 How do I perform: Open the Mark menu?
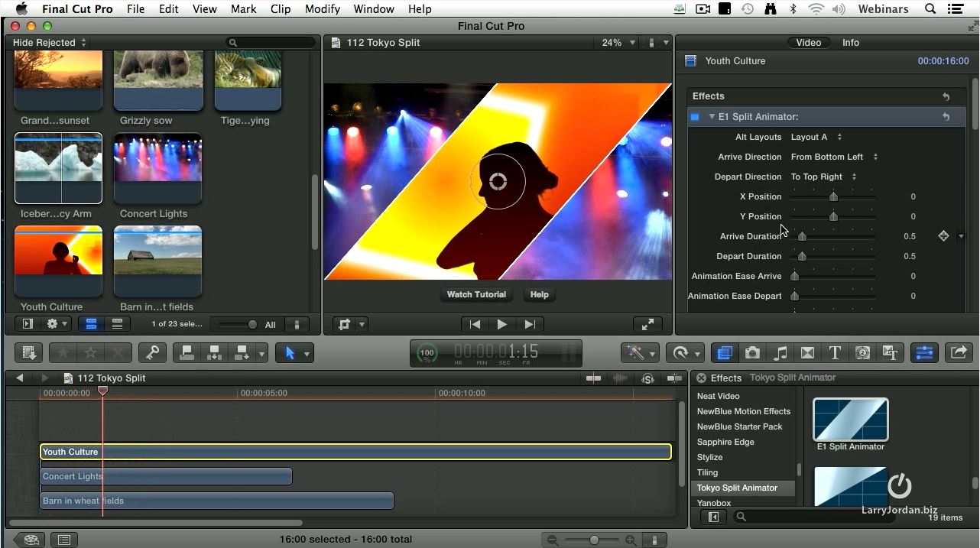pyautogui.click(x=244, y=9)
